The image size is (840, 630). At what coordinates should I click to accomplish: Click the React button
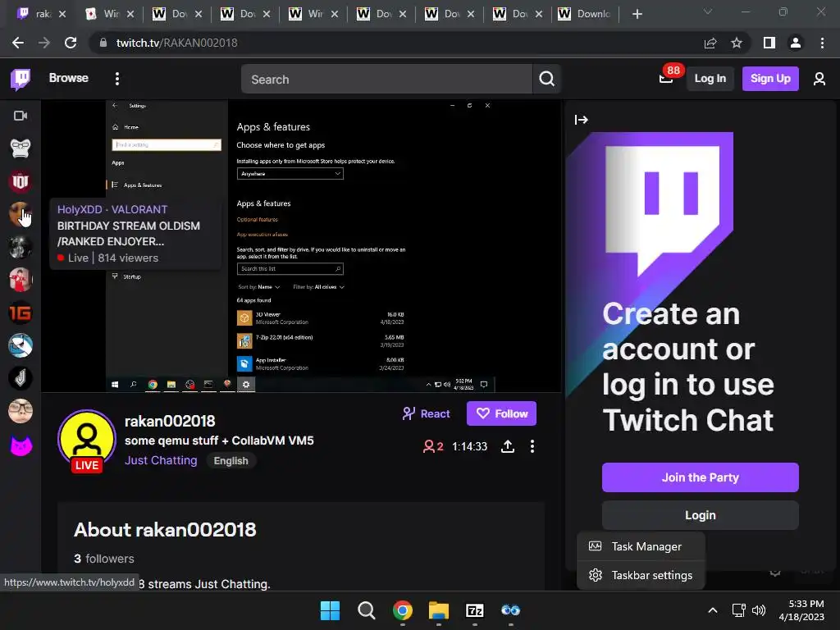[x=427, y=413]
